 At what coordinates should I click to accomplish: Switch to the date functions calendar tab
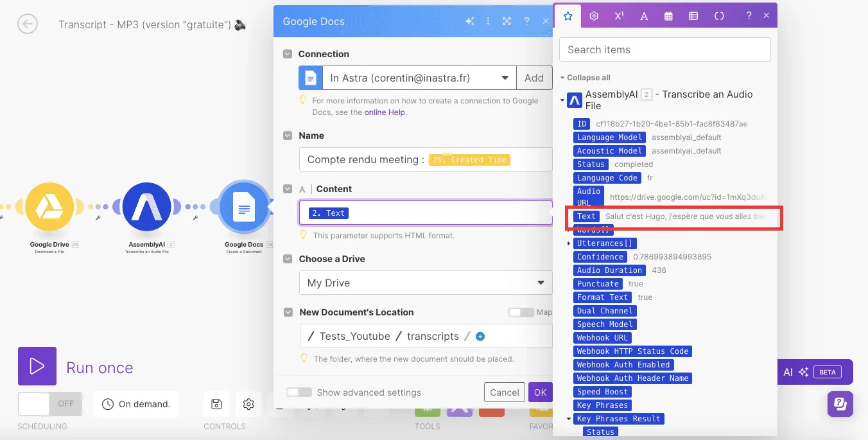click(668, 16)
